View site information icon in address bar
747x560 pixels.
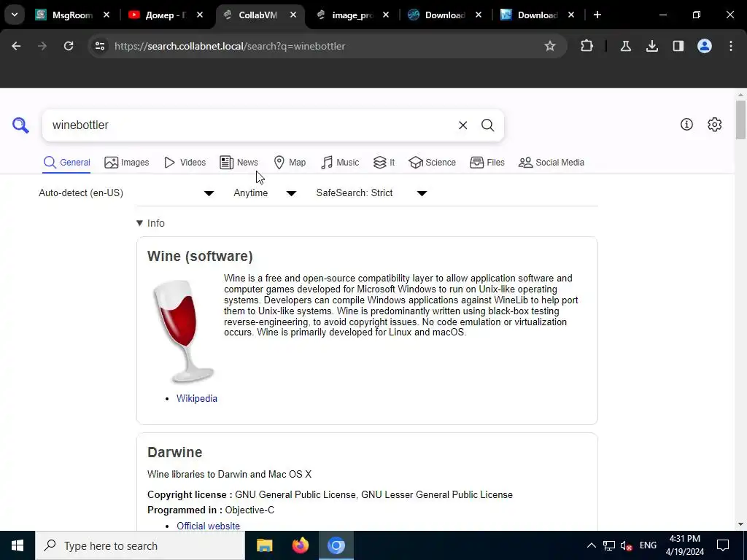pyautogui.click(x=99, y=46)
